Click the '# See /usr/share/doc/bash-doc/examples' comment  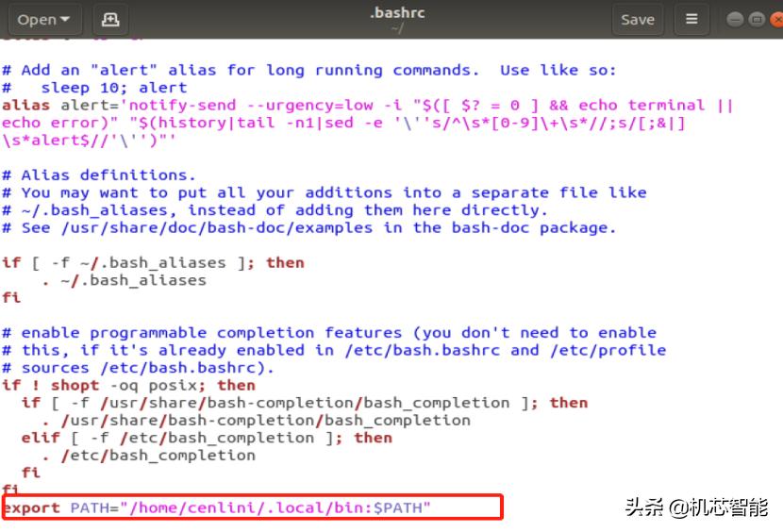[309, 227]
